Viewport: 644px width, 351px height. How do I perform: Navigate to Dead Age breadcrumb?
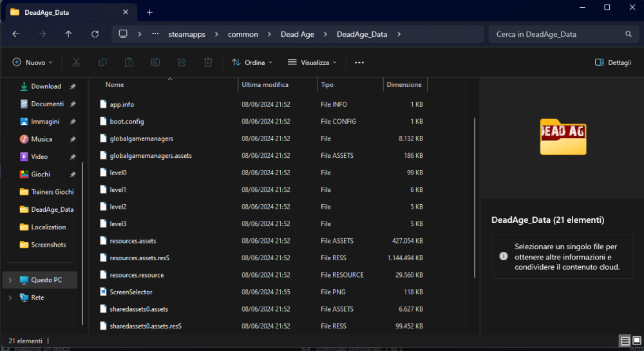click(x=298, y=34)
